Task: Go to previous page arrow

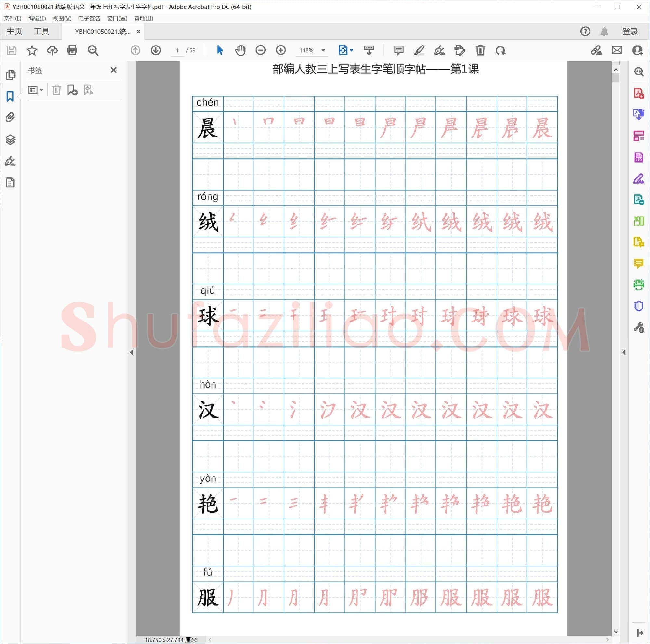Action: click(135, 50)
